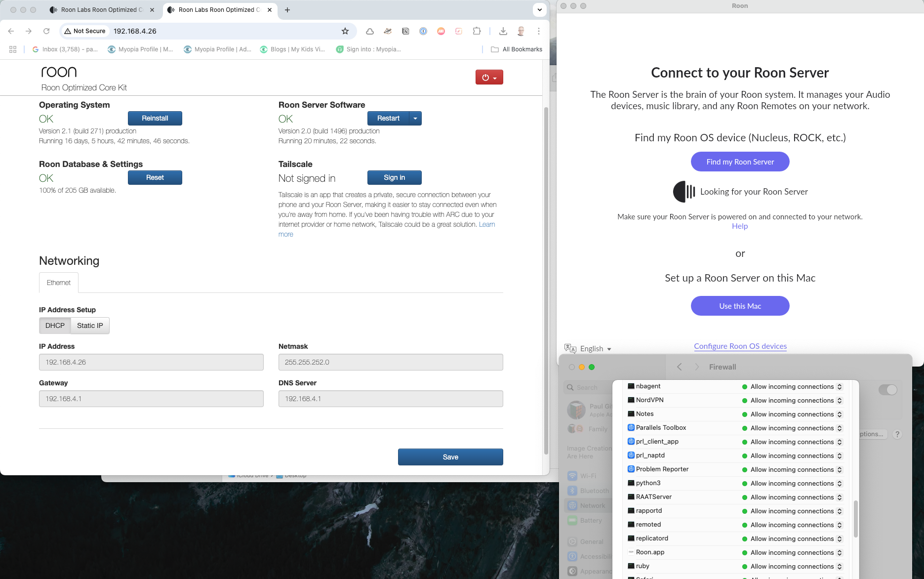Open Chrome profile avatar

[521, 31]
